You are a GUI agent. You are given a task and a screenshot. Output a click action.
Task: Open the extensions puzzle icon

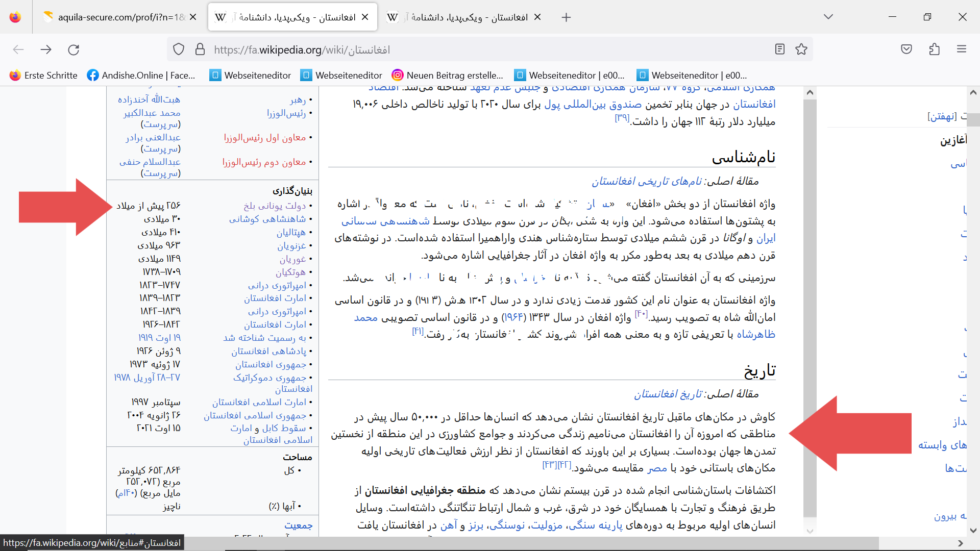(934, 49)
